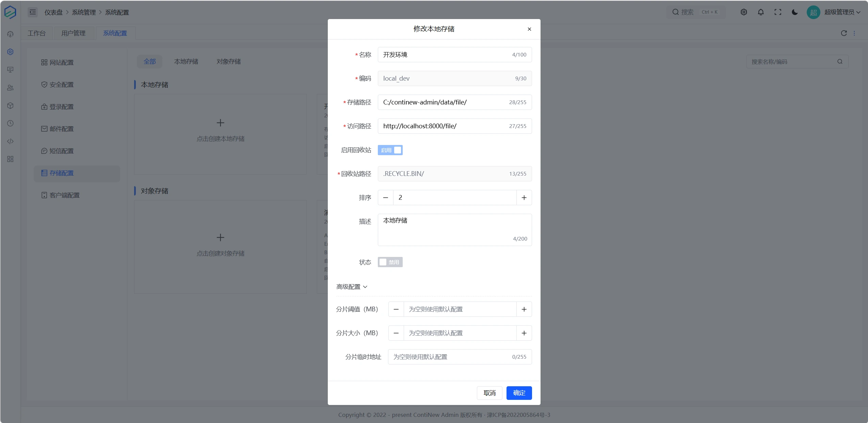Close the 修改本地存储 dialog
868x423 pixels.
click(x=529, y=29)
